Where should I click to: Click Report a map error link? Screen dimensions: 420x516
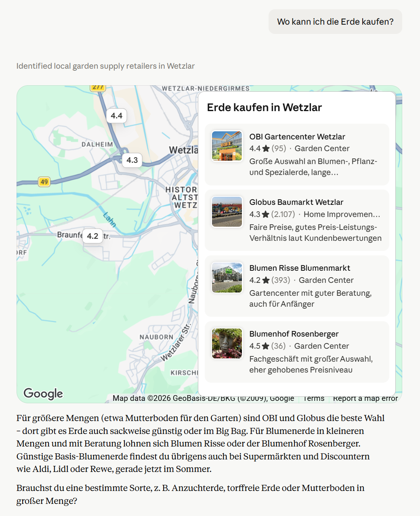tap(365, 398)
